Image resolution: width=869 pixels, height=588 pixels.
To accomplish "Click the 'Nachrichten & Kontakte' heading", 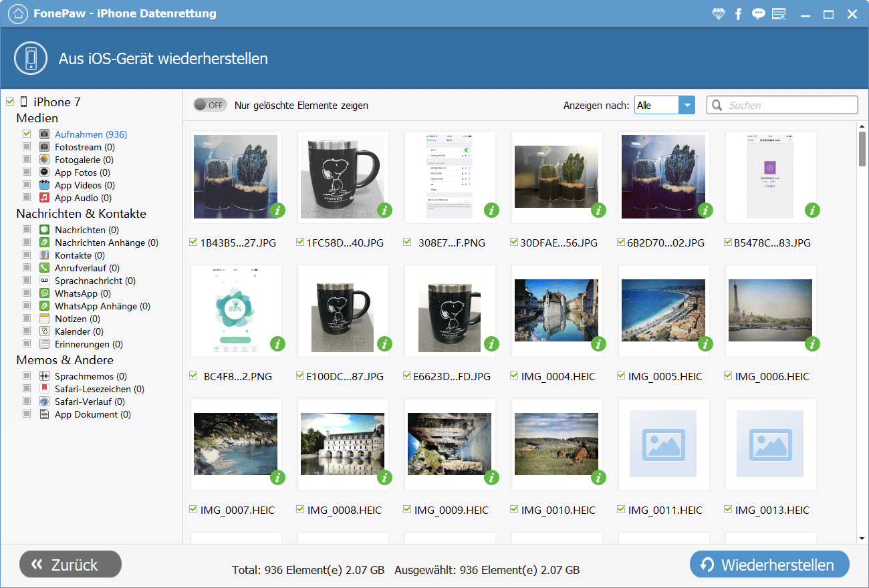I will pyautogui.click(x=81, y=214).
